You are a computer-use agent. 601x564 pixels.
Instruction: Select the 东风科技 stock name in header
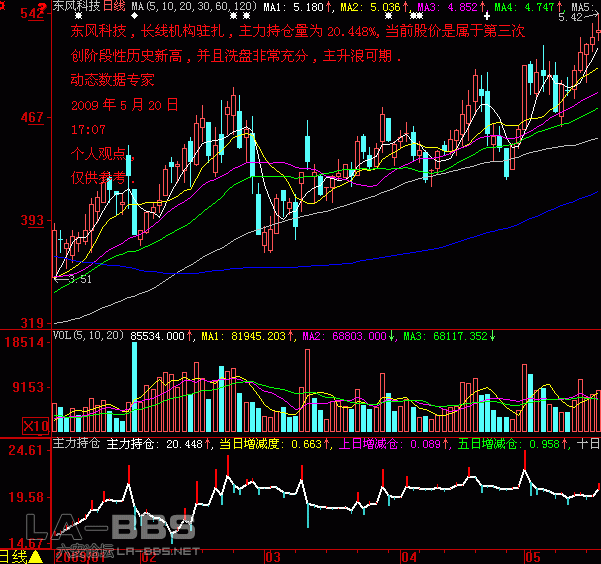pyautogui.click(x=76, y=7)
